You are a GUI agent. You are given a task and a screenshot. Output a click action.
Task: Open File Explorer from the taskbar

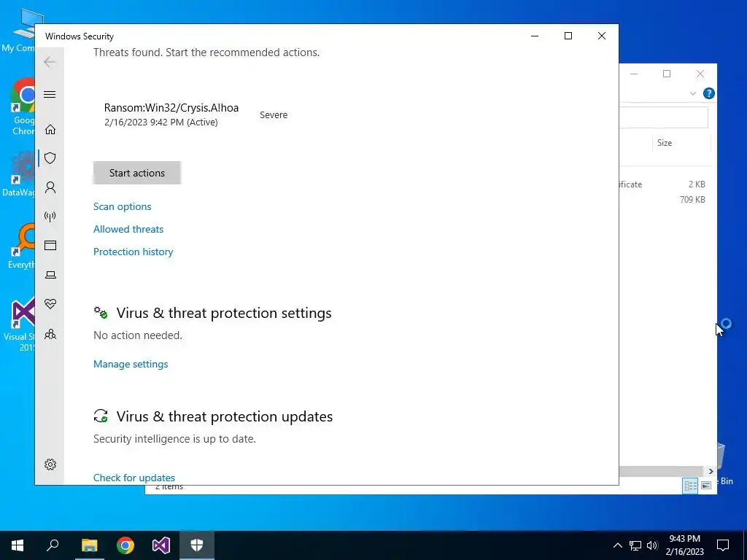(89, 545)
